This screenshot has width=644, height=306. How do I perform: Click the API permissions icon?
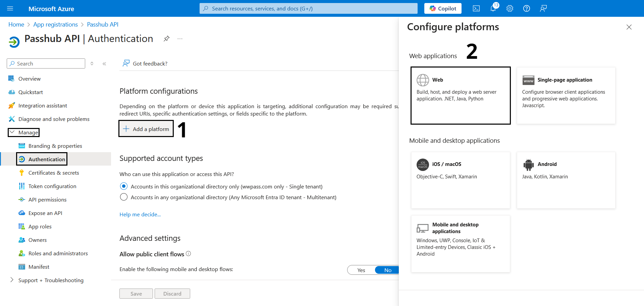tap(22, 200)
